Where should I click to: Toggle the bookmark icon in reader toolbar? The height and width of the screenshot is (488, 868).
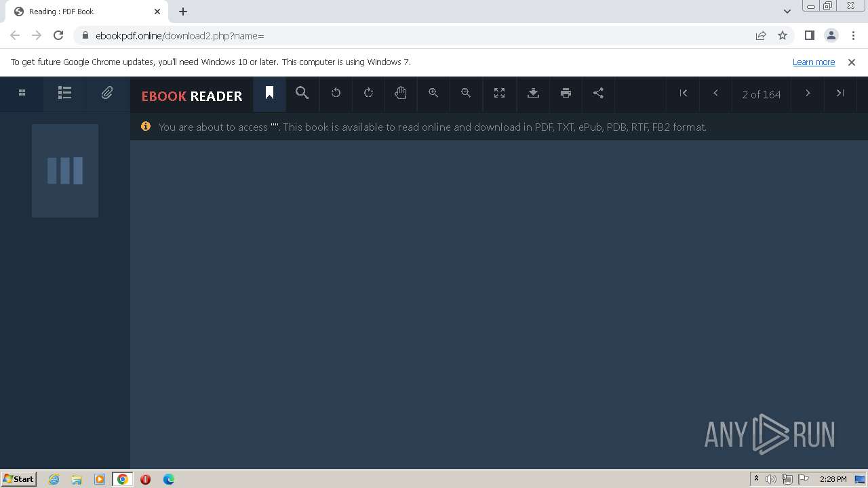[x=269, y=94]
